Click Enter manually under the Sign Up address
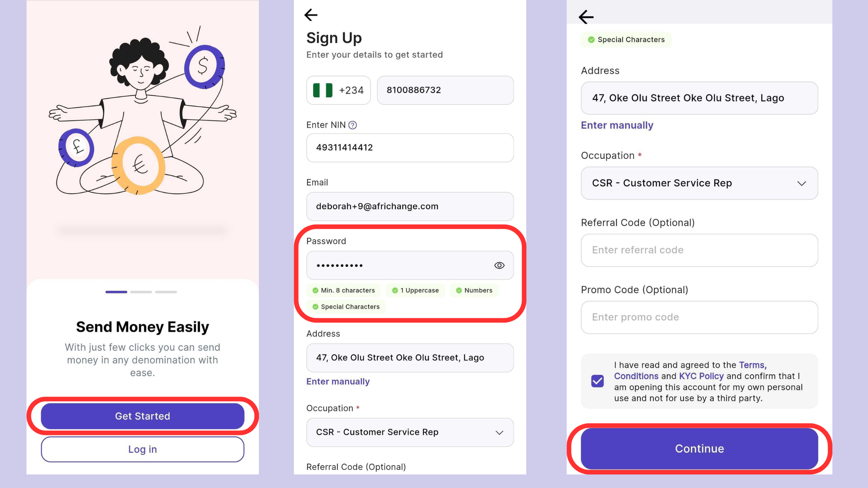This screenshot has height=488, width=868. pos(338,381)
